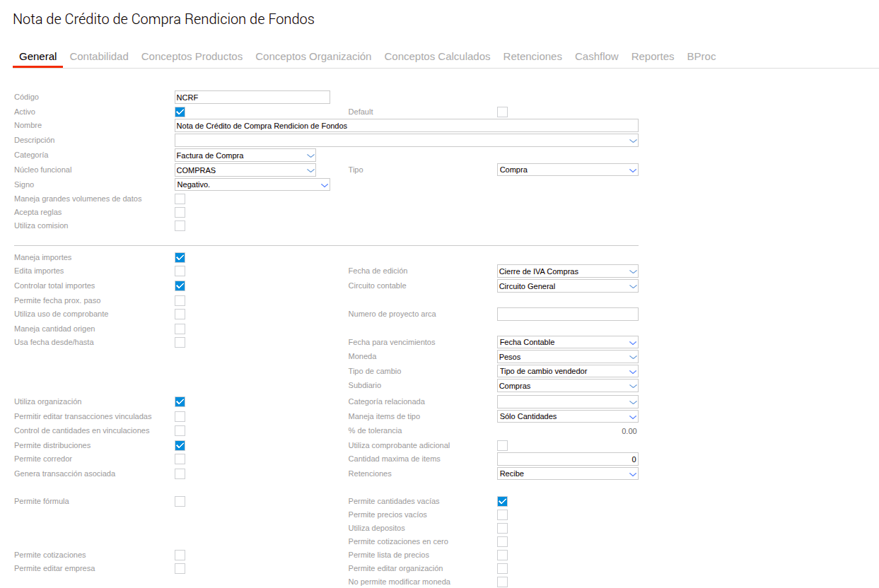Viewport: 879px width, 588px height.
Task: Switch to the Contabilidad tab
Action: (x=99, y=57)
